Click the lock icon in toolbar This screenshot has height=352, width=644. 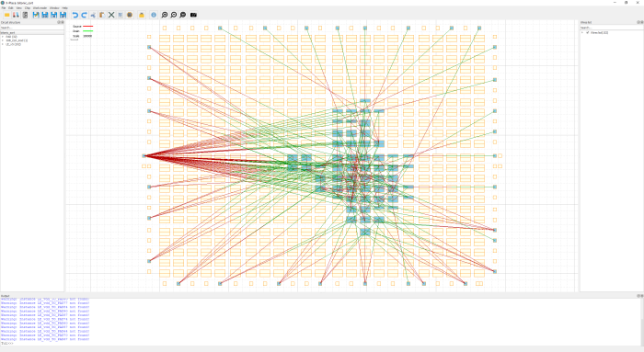(142, 15)
